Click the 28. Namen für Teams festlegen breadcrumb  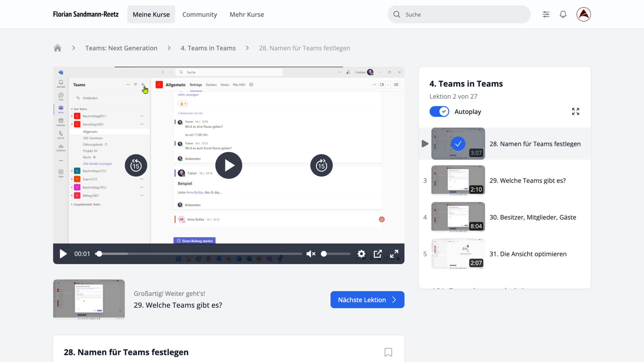coord(304,48)
